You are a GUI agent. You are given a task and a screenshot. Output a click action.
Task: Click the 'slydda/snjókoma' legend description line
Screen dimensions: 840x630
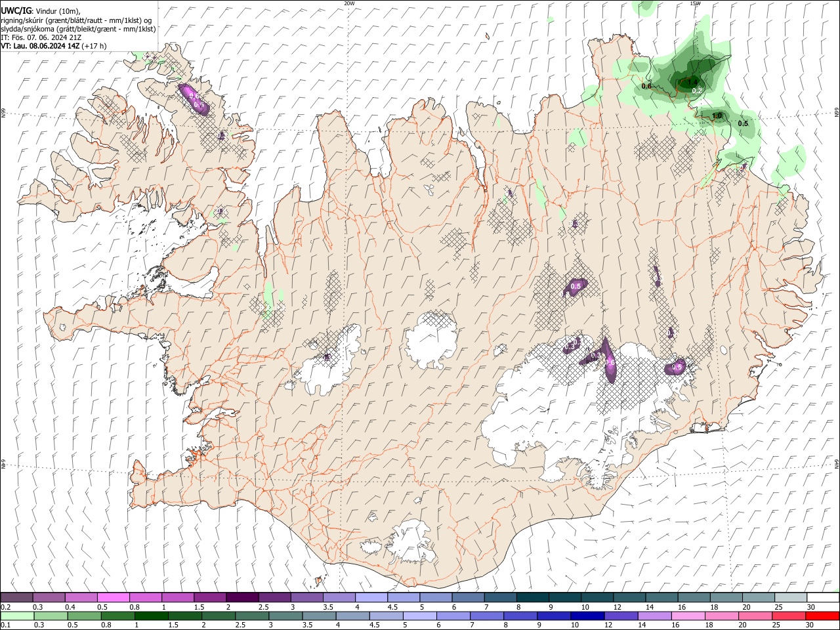pyautogui.click(x=78, y=29)
